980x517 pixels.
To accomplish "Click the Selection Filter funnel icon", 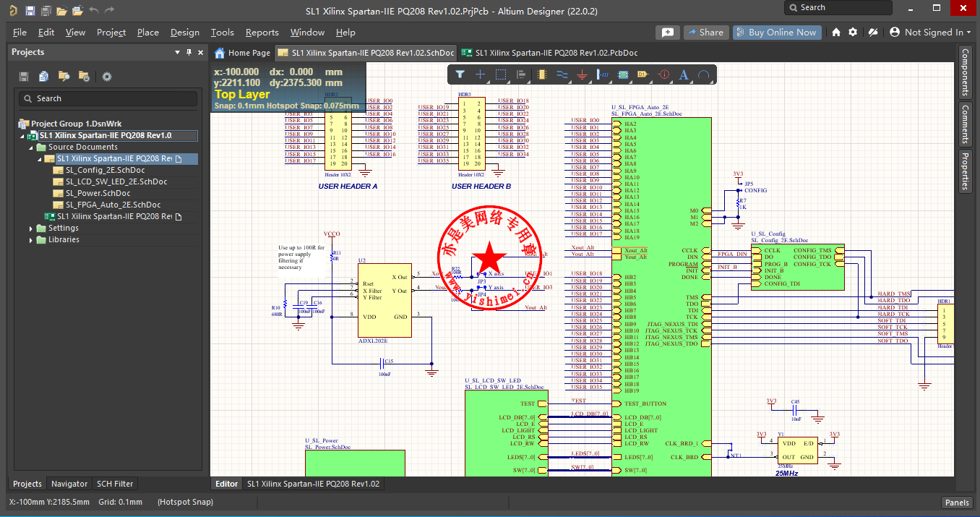I will [460, 74].
